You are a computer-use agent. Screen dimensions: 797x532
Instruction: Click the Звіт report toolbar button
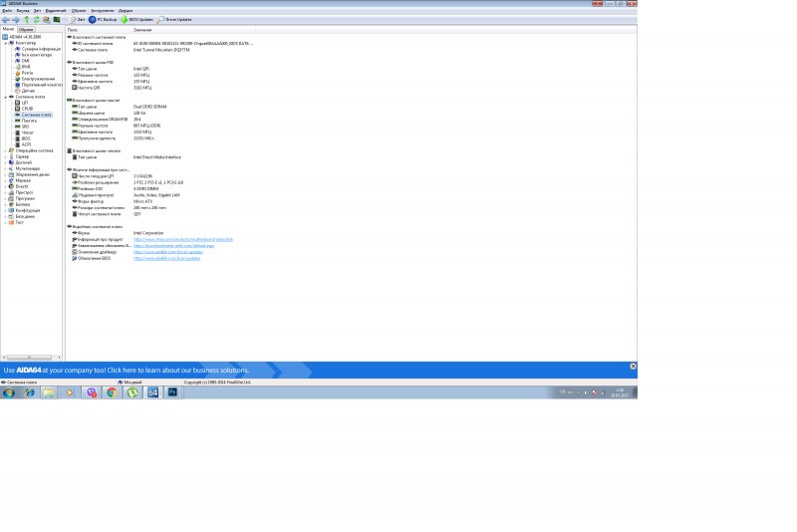tap(77, 19)
